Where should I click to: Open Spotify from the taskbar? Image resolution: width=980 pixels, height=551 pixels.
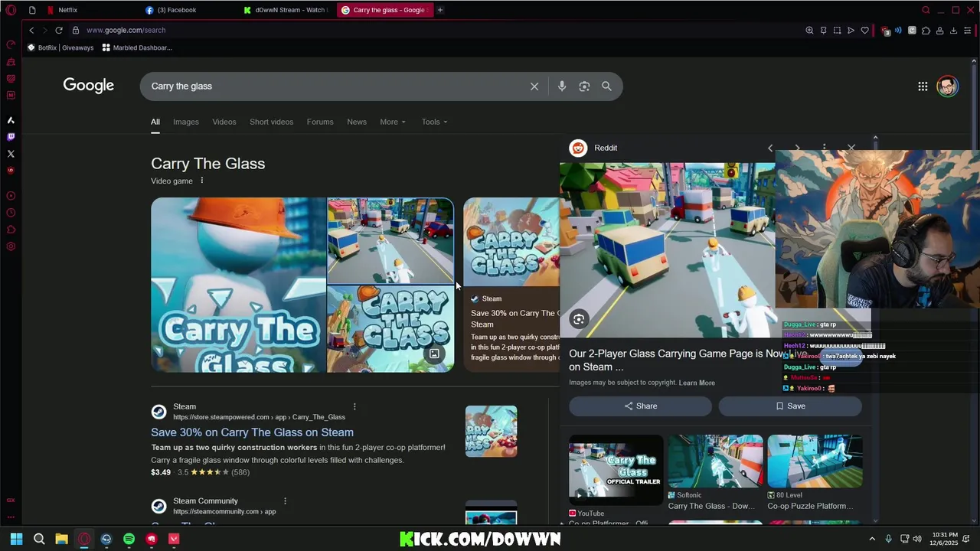pyautogui.click(x=129, y=539)
